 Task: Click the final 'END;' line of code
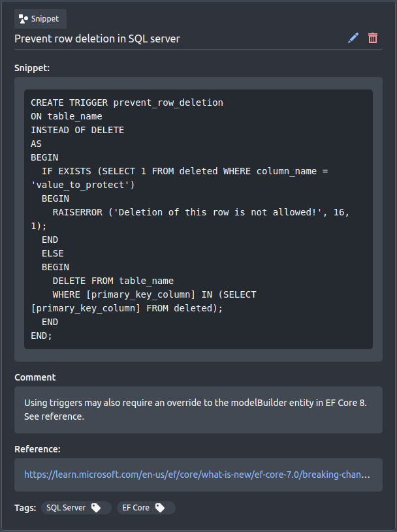41,336
